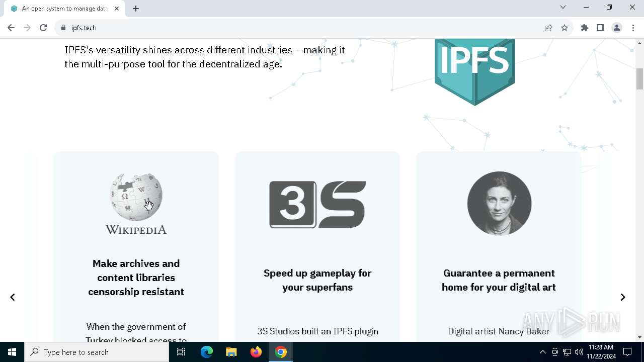Toggle the browser side panel
The width and height of the screenshot is (644, 362).
[x=601, y=28]
